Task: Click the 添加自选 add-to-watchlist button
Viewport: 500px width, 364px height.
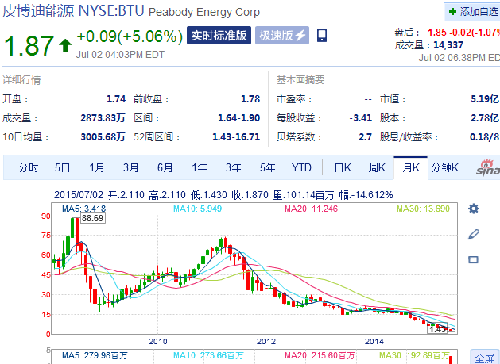Action: click(472, 12)
